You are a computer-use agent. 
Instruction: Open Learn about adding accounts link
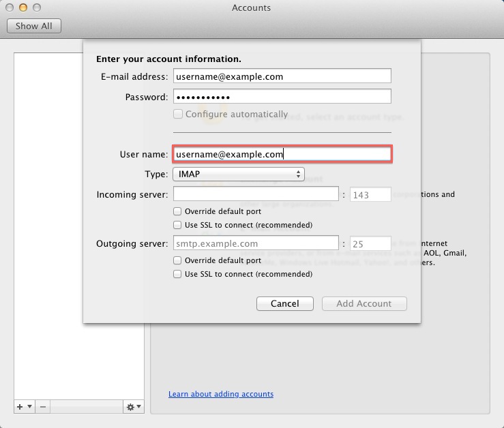tap(221, 394)
